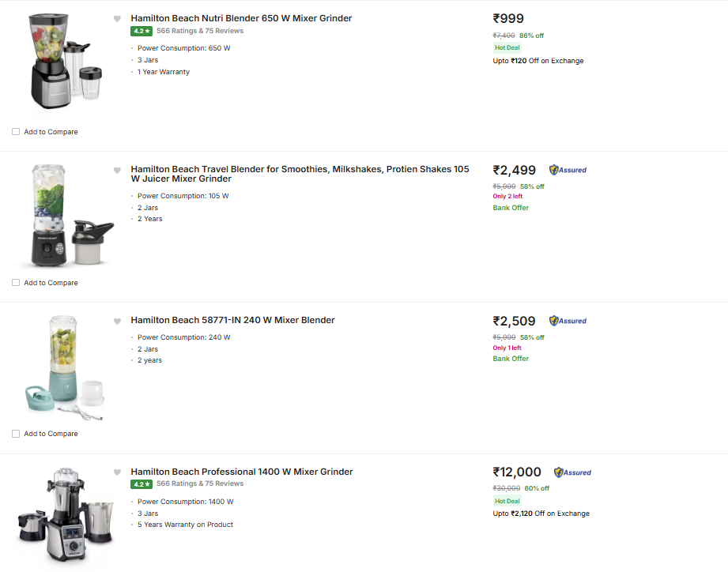Image resolution: width=728 pixels, height=572 pixels.
Task: Click 4.2 star badge of Professional 1400 W
Action: [141, 484]
